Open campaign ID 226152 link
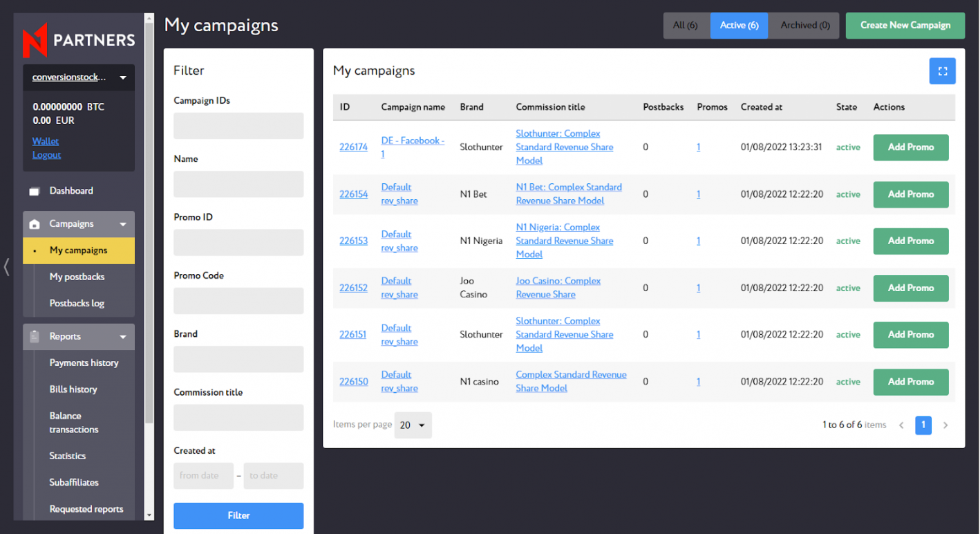This screenshot has height=534, width=980. coord(353,288)
